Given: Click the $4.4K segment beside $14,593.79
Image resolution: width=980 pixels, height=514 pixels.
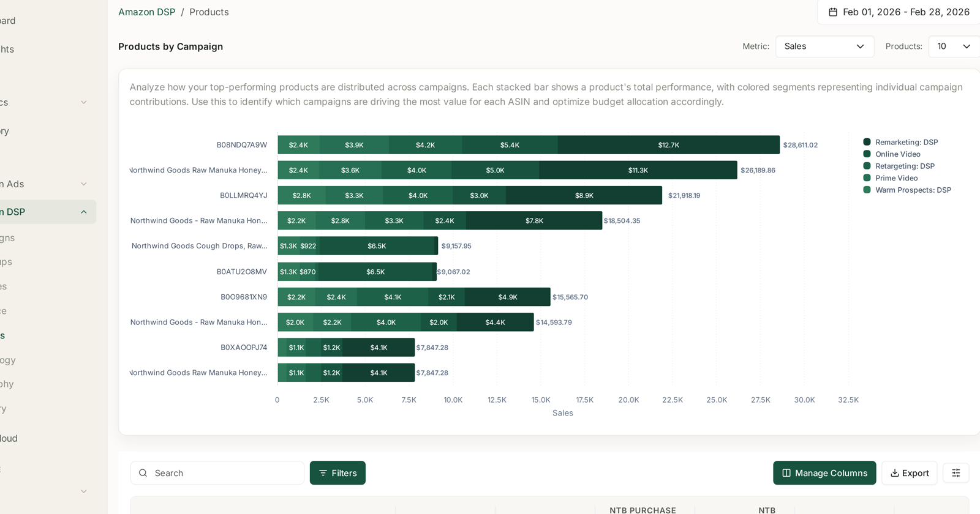Looking at the screenshot, I should coord(495,322).
